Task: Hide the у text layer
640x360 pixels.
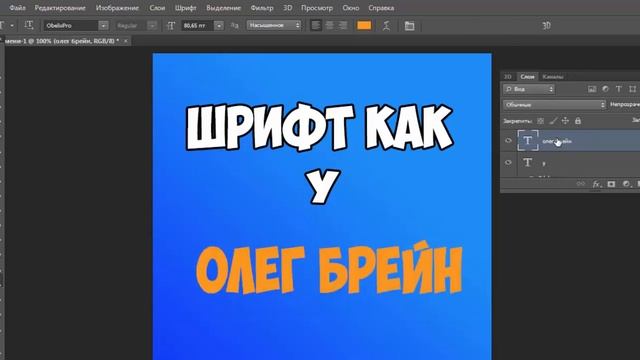Action: (x=508, y=162)
